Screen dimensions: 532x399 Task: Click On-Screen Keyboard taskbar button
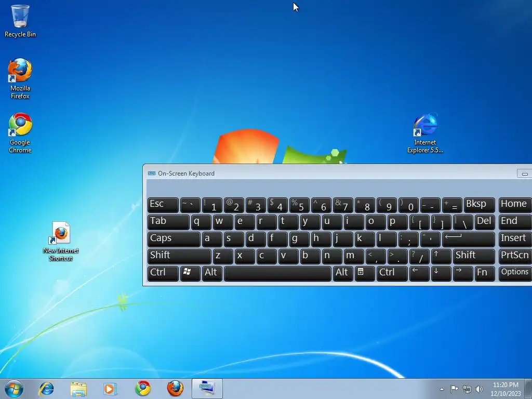click(207, 389)
